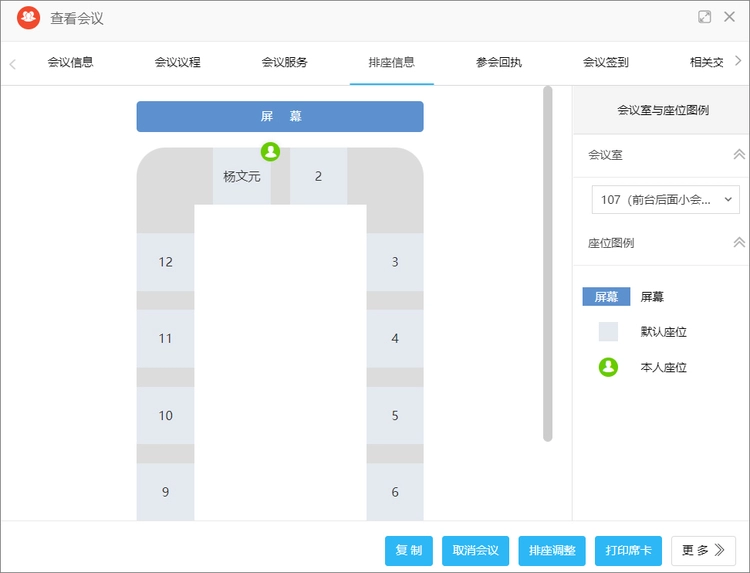Click the green 本人座位 legend icon
Viewport: 750px width, 573px height.
point(608,367)
